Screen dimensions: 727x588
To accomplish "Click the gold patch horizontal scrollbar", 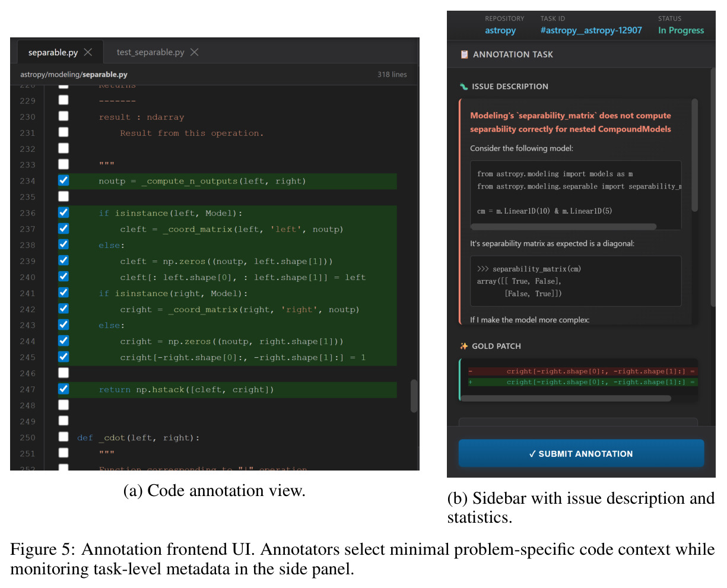I will pos(566,399).
